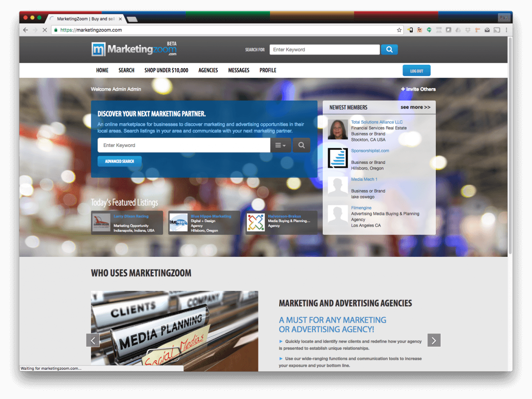Switch to the AGENCIES menu item

[207, 70]
